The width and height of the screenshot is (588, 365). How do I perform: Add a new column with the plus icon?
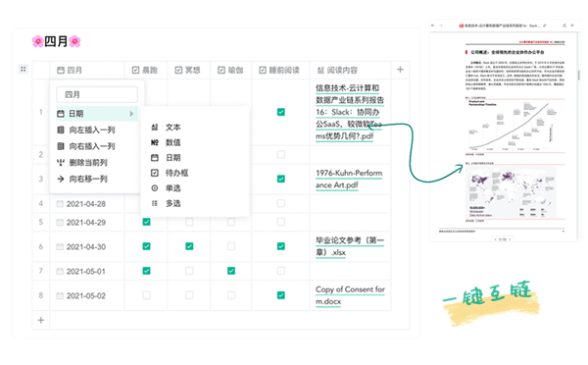coord(400,70)
